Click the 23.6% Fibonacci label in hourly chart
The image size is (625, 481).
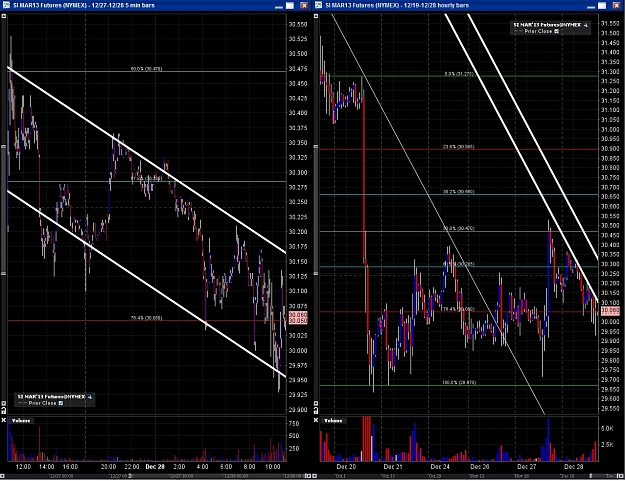[x=459, y=147]
